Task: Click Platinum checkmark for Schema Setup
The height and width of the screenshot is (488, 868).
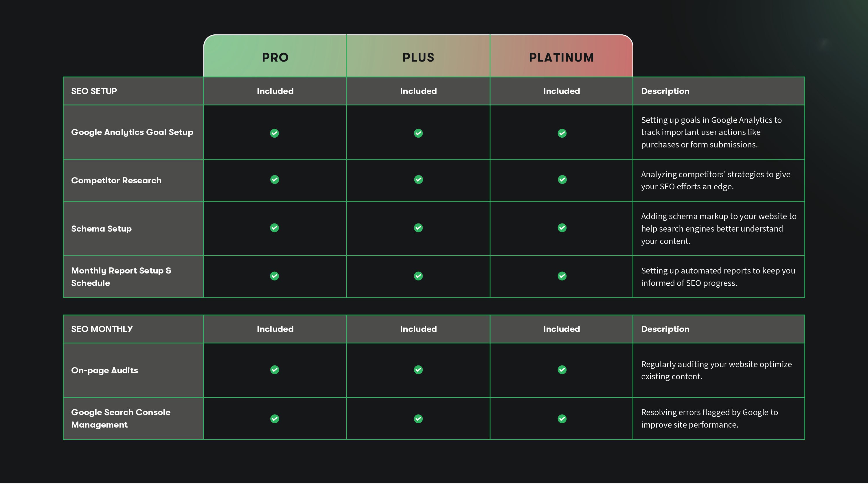Action: [562, 228]
